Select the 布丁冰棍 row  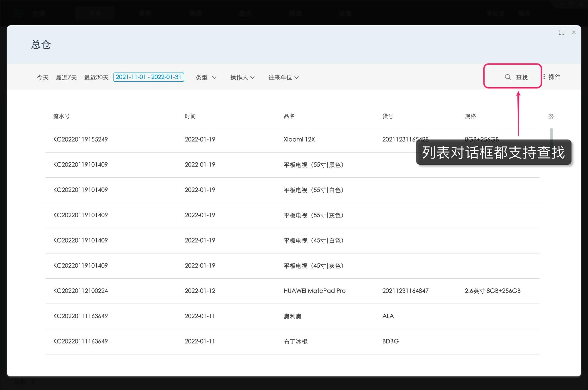tap(295, 342)
